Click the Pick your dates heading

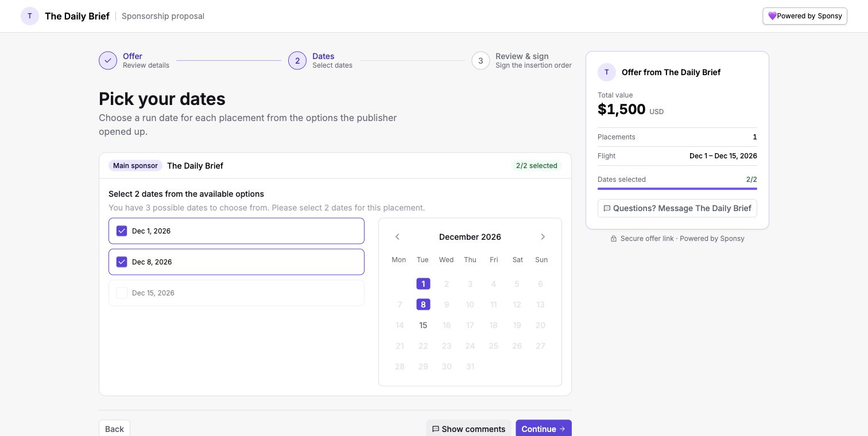[x=162, y=99]
